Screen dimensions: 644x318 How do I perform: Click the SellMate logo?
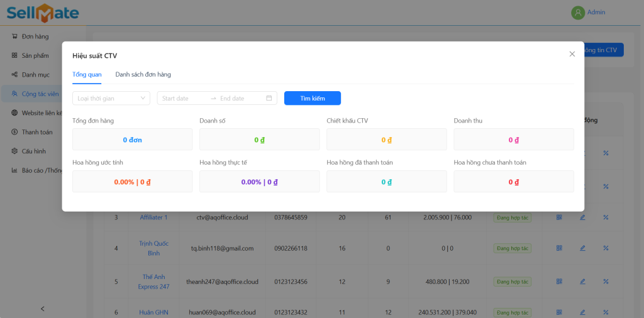[43, 12]
